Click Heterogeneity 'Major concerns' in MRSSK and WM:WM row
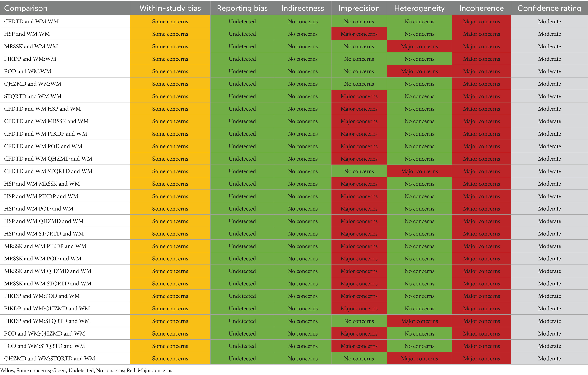Image resolution: width=588 pixels, height=375 pixels. (419, 46)
